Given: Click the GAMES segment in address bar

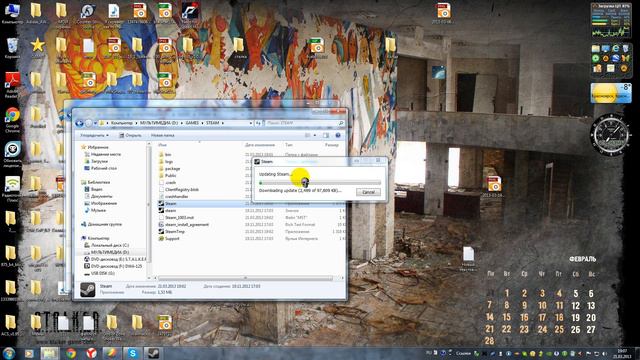Looking at the screenshot, I should click(x=192, y=123).
